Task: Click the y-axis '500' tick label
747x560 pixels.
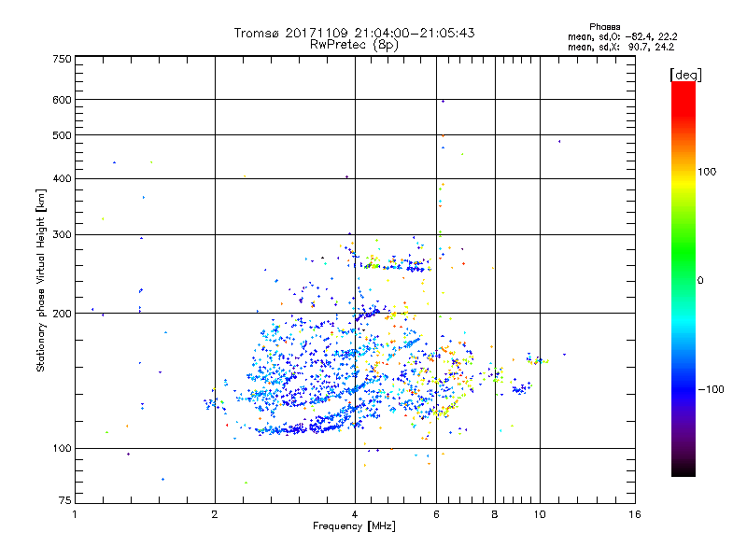Action: (62, 135)
